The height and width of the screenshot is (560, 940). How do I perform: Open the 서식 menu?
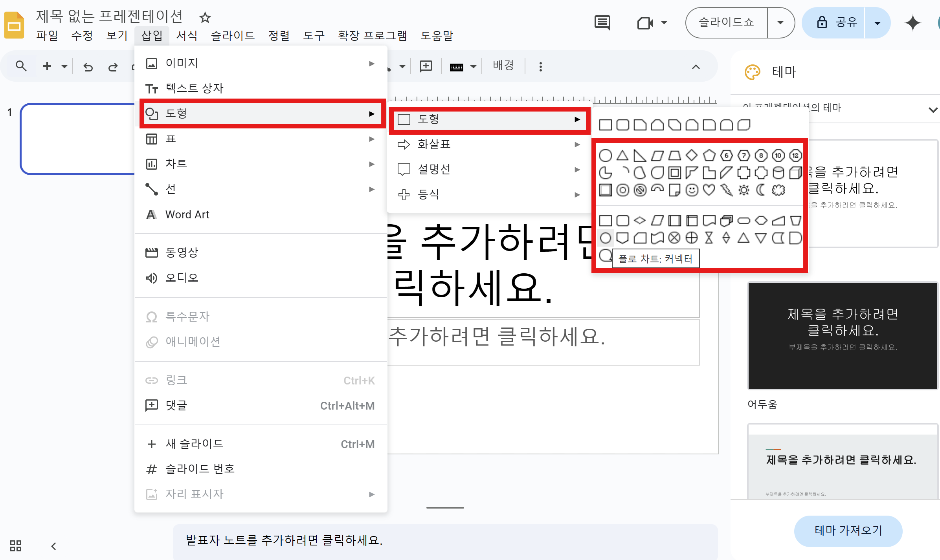(x=187, y=35)
